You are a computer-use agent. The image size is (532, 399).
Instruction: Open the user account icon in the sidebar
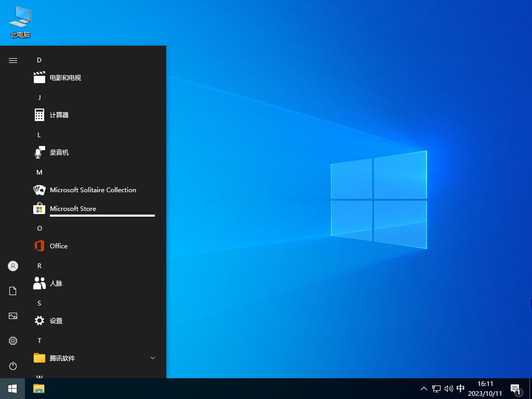click(12, 266)
